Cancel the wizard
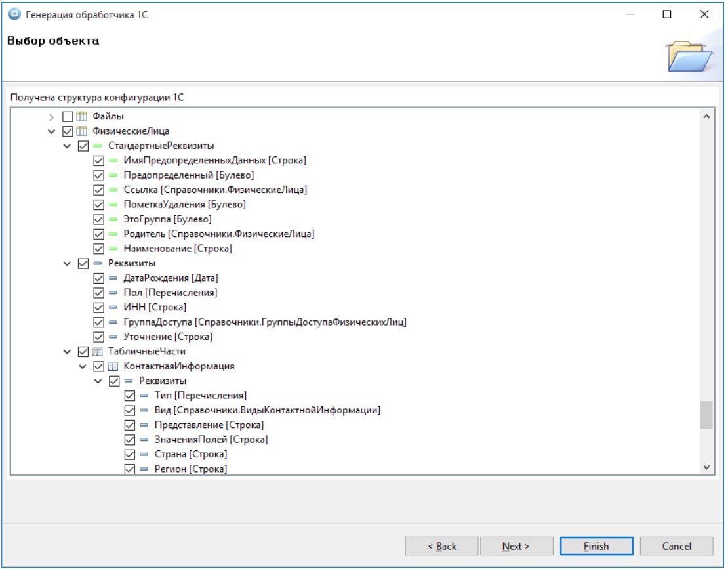 (676, 546)
